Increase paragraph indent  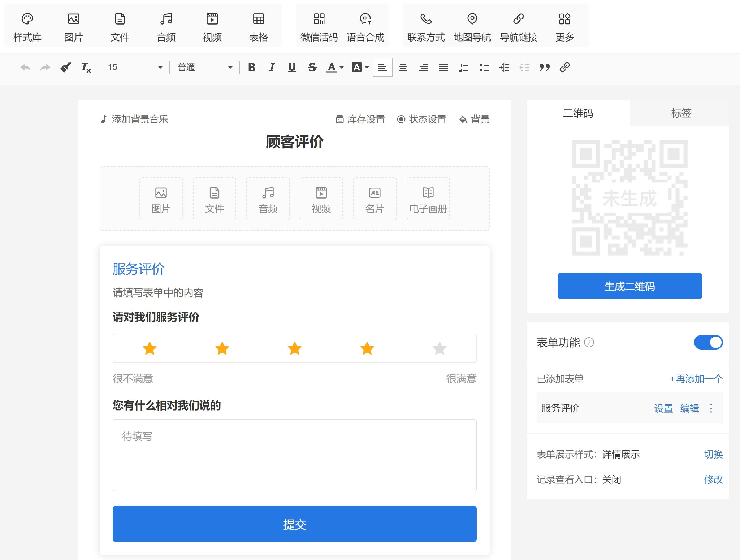tap(504, 67)
